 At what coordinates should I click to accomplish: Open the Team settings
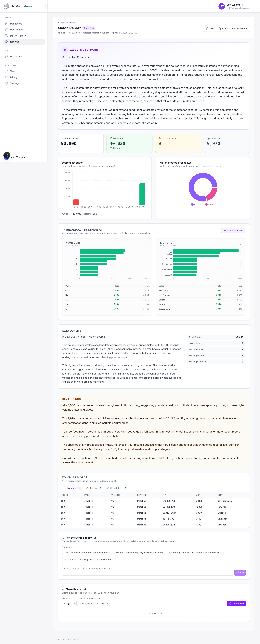[x=13, y=71]
